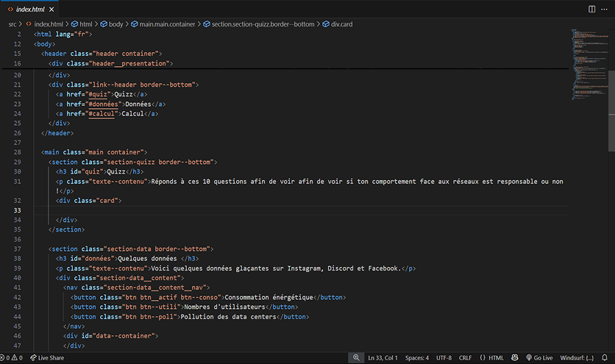The image size is (615, 364).
Task: Click the zoom magnifier status bar icon
Action: pyautogui.click(x=356, y=357)
